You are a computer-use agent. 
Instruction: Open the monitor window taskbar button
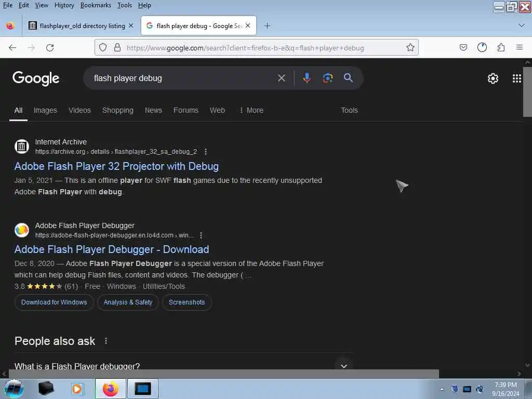tap(142, 389)
